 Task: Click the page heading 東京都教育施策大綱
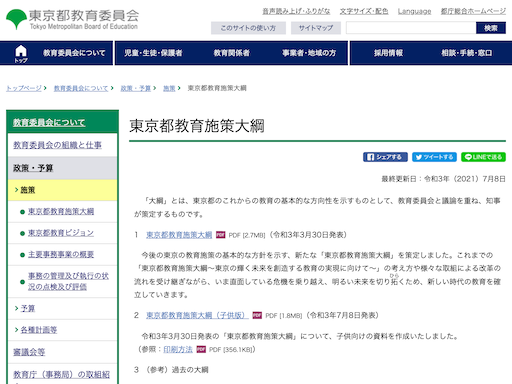[197, 126]
